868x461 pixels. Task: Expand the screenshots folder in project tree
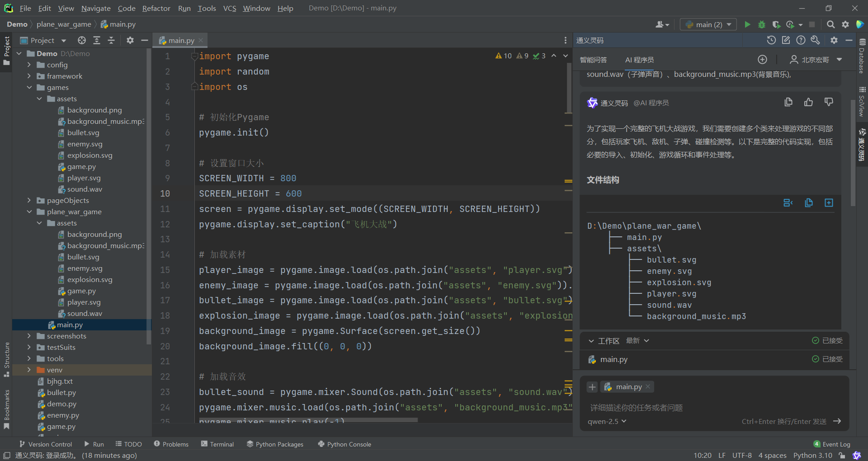click(29, 336)
